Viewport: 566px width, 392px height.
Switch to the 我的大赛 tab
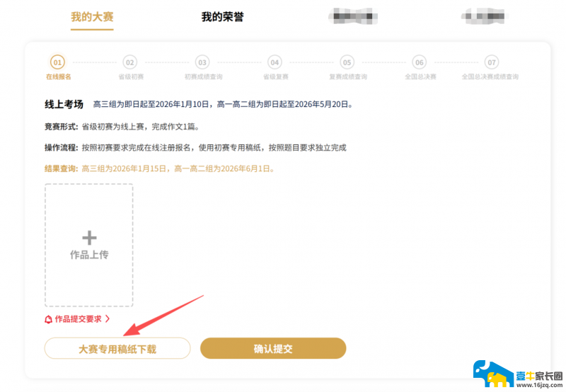[92, 17]
